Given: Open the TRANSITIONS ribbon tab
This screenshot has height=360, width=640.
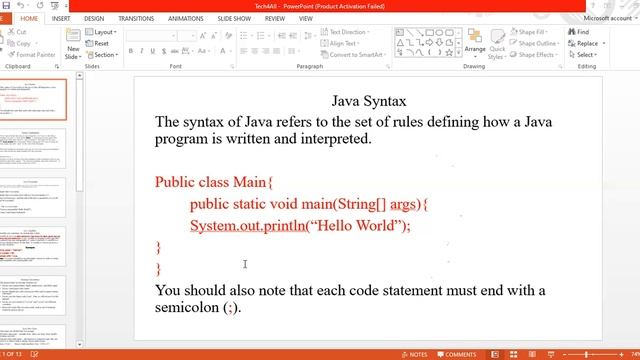Looking at the screenshot, I should [x=136, y=19].
